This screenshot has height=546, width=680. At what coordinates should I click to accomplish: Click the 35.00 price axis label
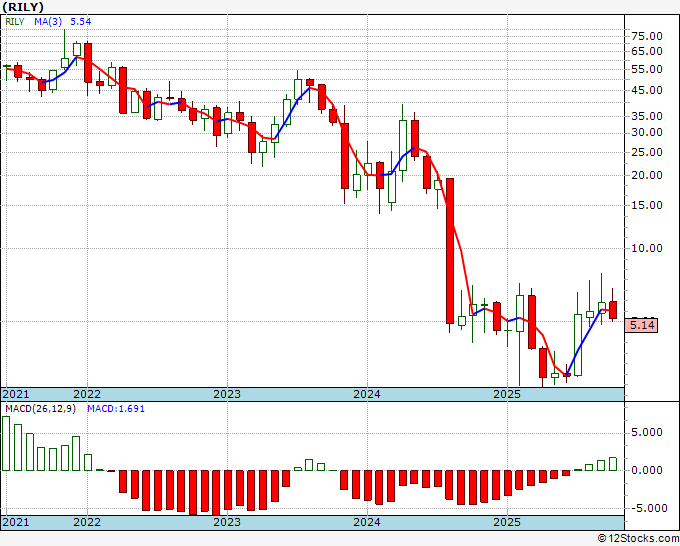647,116
